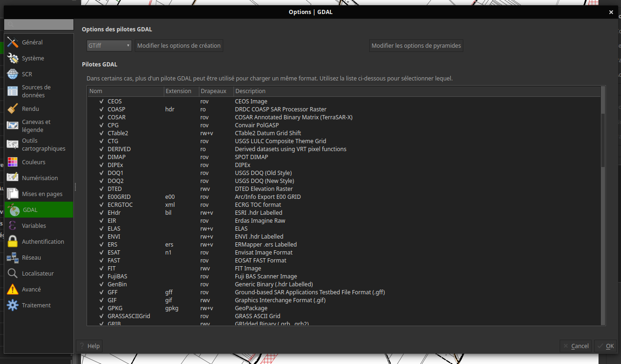
Task: Click the Rendu paintbrush icon
Action: [x=13, y=109]
